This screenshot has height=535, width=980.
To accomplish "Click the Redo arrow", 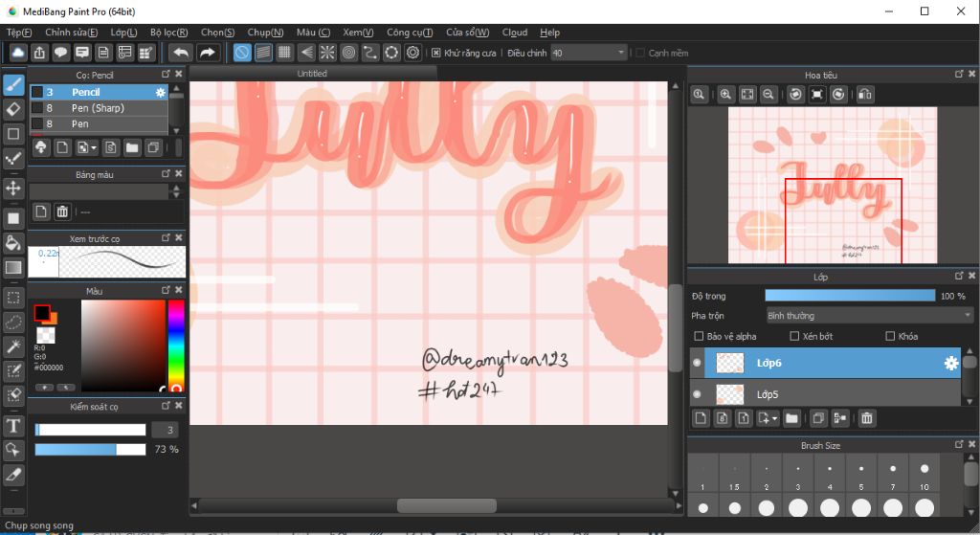I will tap(207, 54).
